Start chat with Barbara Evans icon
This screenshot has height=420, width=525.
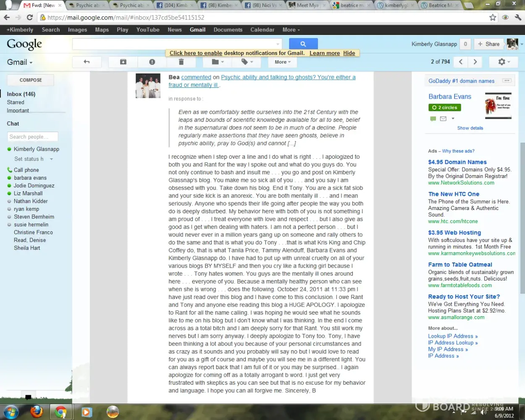pos(433,119)
